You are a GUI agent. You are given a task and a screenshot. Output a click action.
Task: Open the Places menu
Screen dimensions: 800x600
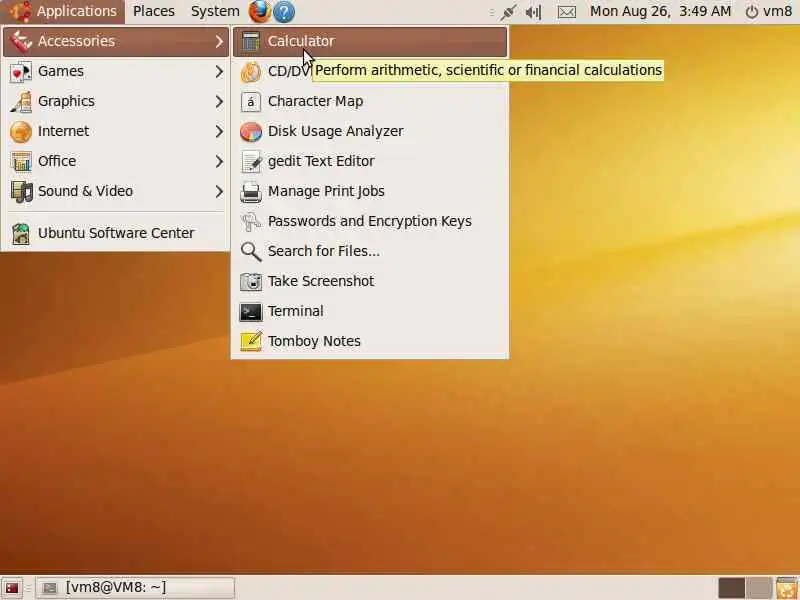point(154,11)
